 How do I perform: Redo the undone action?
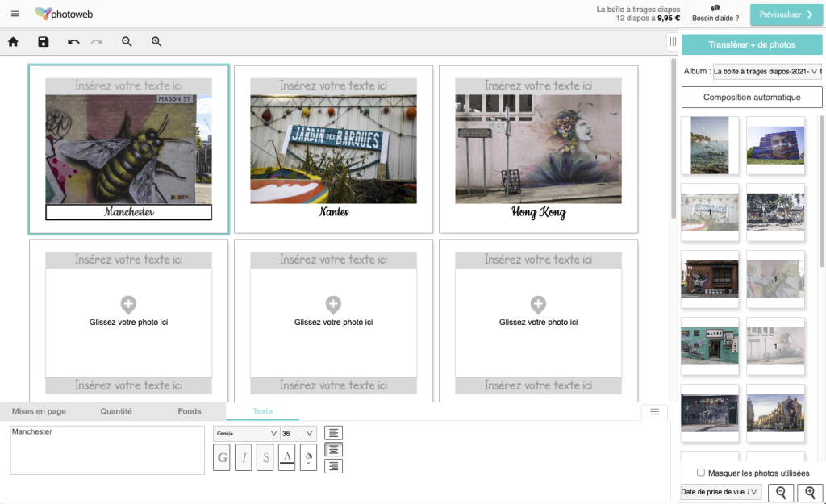(97, 42)
